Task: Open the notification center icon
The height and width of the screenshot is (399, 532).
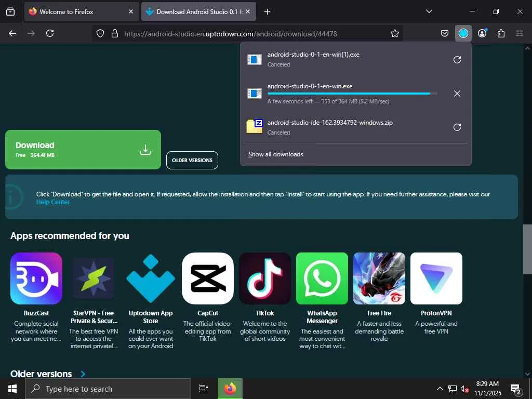Action: pyautogui.click(x=516, y=390)
